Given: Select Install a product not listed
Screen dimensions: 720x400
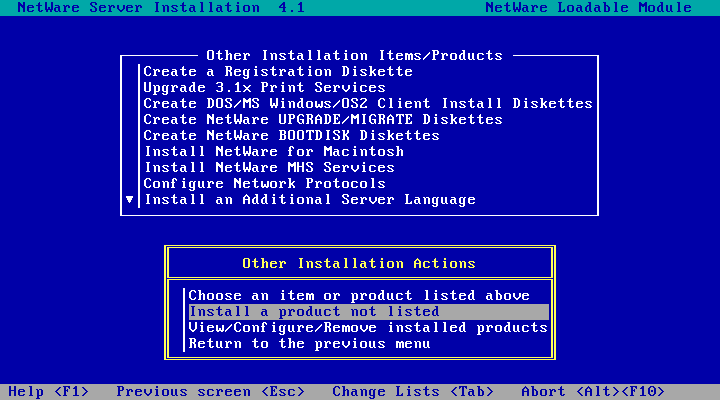Looking at the screenshot, I should coord(369,312).
